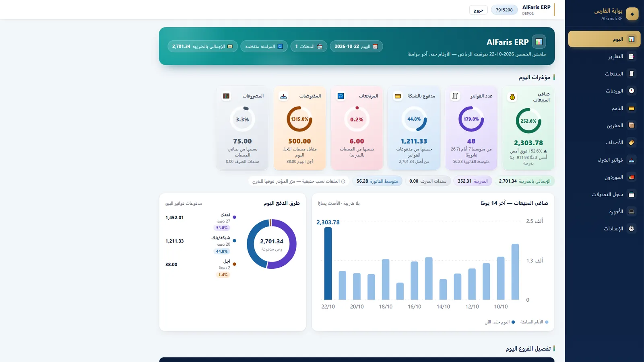The width and height of the screenshot is (644, 362).
Task: Click the payment donut chart 2,701.34 center
Action: click(272, 244)
